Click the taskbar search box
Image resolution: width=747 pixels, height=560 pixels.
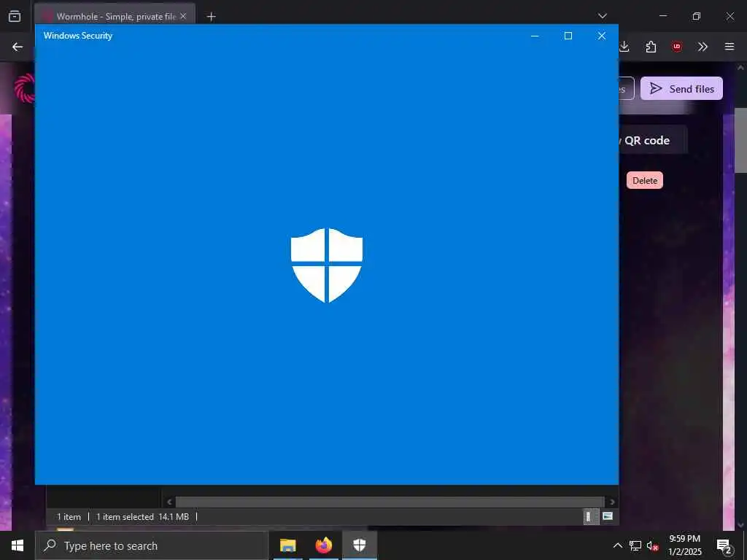click(152, 545)
